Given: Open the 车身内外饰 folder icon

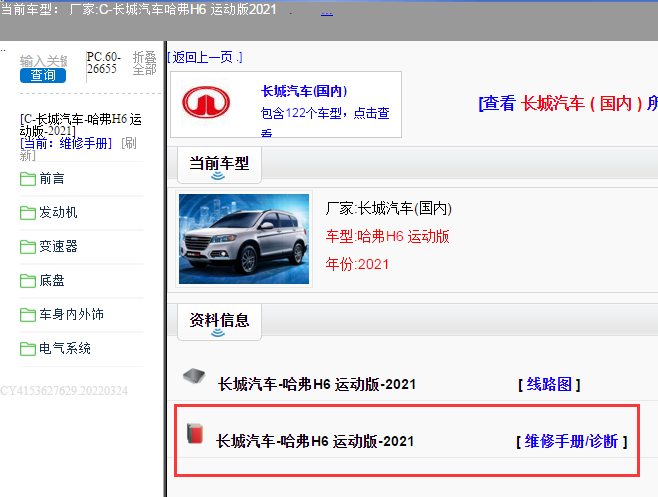Looking at the screenshot, I should pos(28,315).
